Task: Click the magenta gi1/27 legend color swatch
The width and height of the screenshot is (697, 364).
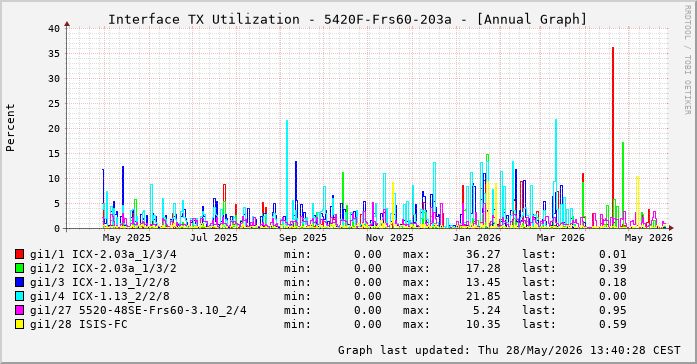Action: (19, 310)
